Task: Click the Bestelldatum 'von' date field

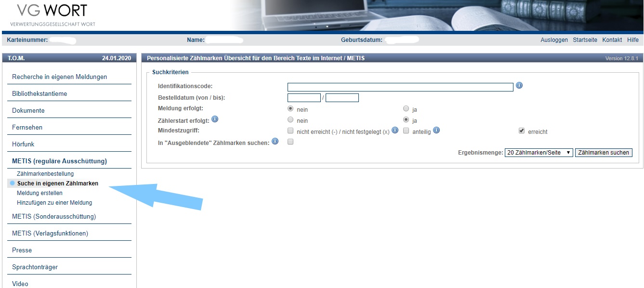Action: click(x=304, y=98)
